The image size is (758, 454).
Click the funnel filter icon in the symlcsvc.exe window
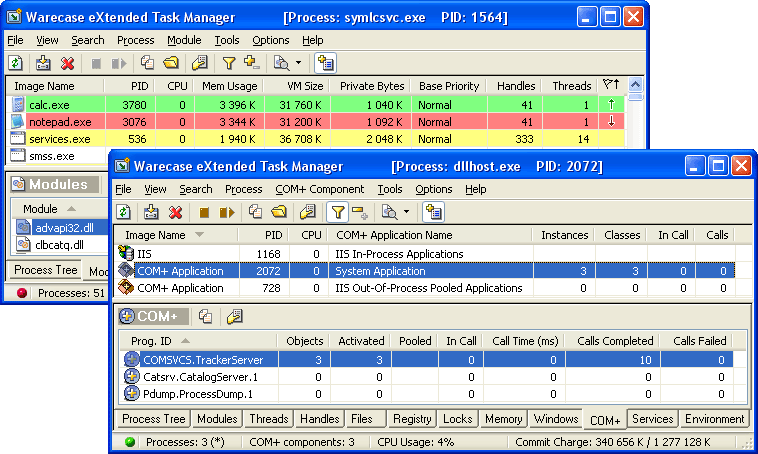tap(229, 63)
